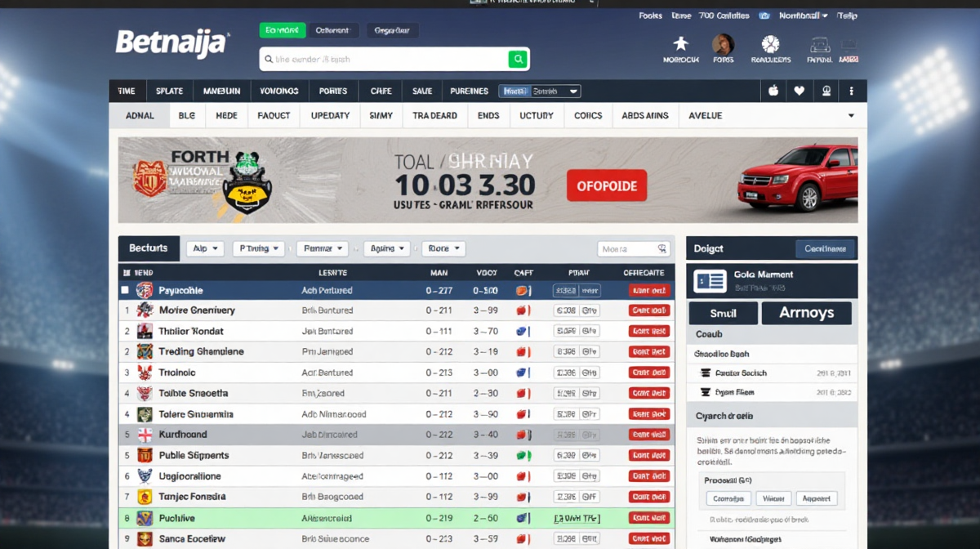
Task: Click the Sanca Eocetiew team name
Action: [x=193, y=539]
